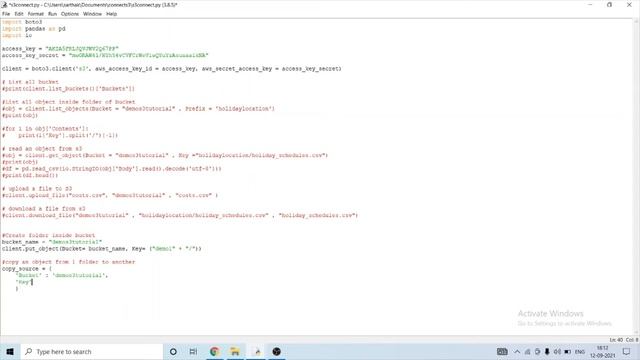Click the commented download_file line
This screenshot has height=360, width=640.
tap(180, 215)
